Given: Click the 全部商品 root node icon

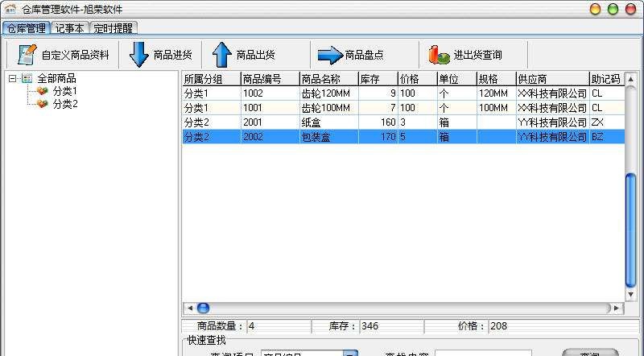Looking at the screenshot, I should coord(27,78).
